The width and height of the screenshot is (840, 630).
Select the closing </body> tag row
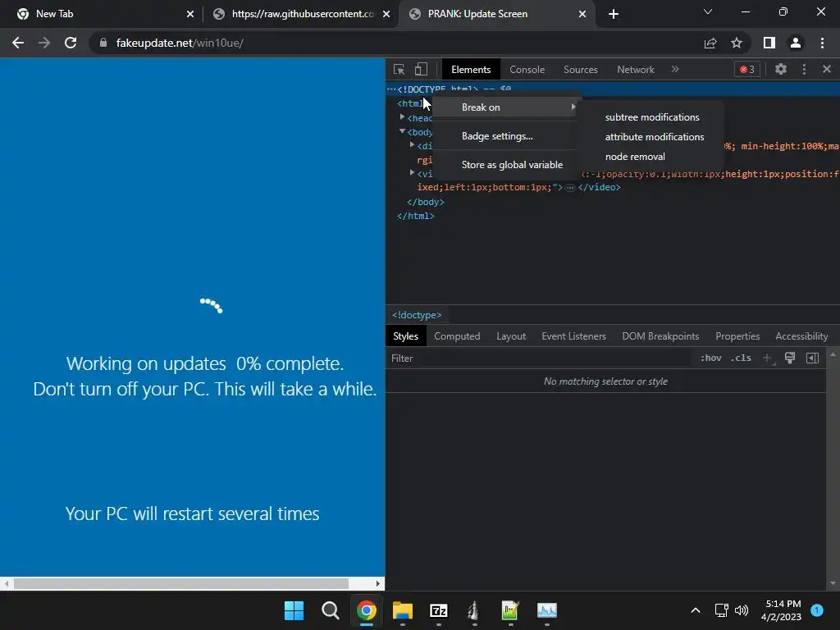pos(426,202)
